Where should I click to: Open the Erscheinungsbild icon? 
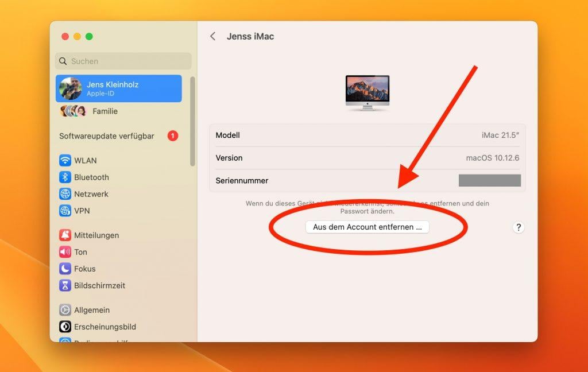(x=65, y=327)
